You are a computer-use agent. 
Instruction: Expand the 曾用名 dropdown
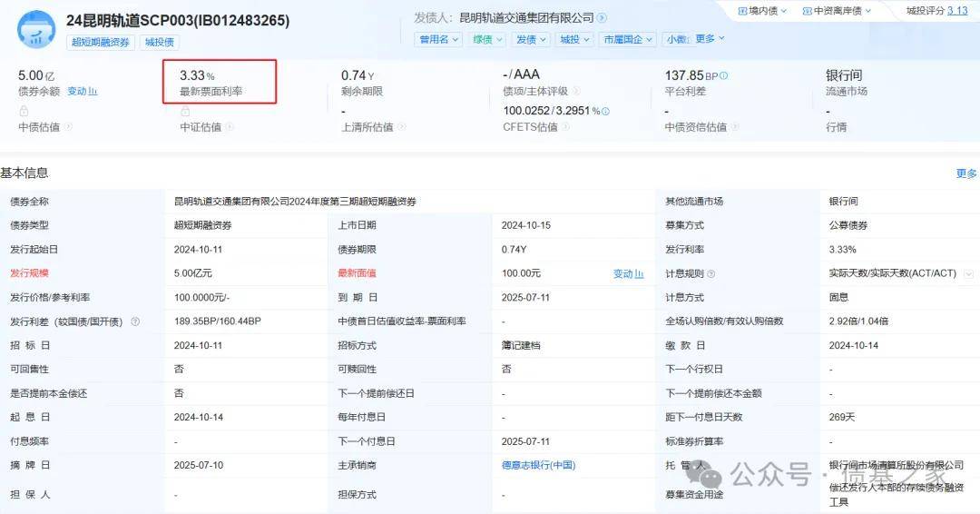pos(438,39)
